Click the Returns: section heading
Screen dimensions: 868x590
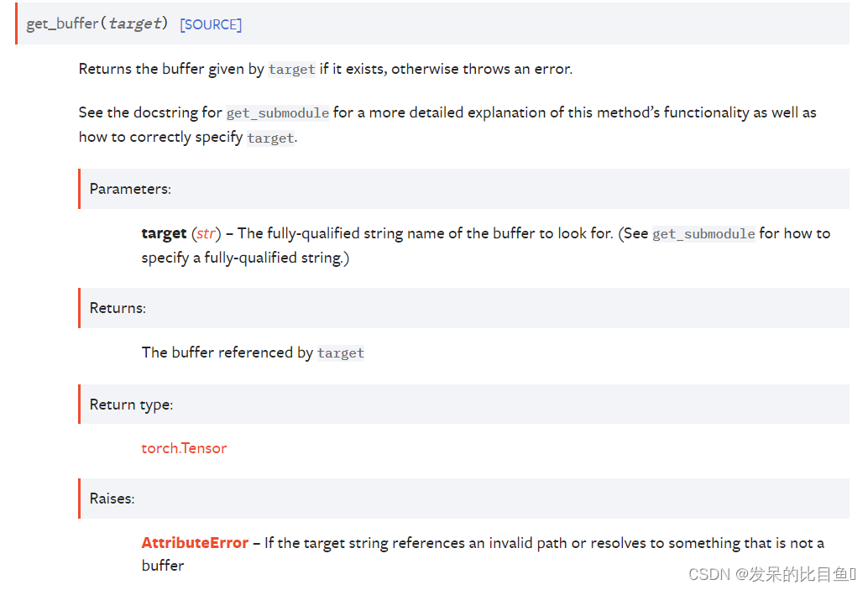(x=118, y=308)
